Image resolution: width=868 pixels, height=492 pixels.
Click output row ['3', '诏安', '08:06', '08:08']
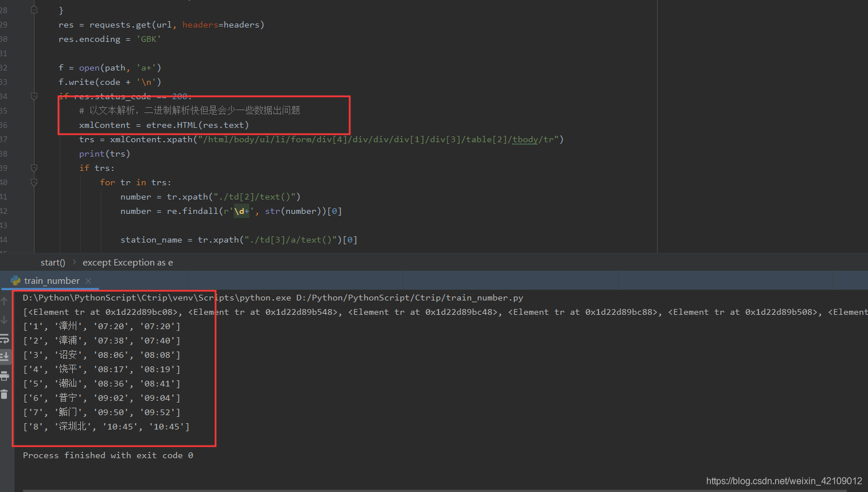tap(101, 355)
